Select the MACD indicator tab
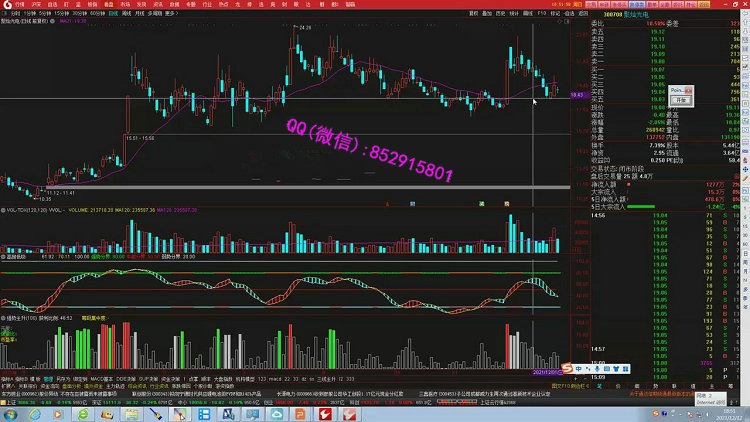This screenshot has height=422, width=750. click(x=97, y=380)
